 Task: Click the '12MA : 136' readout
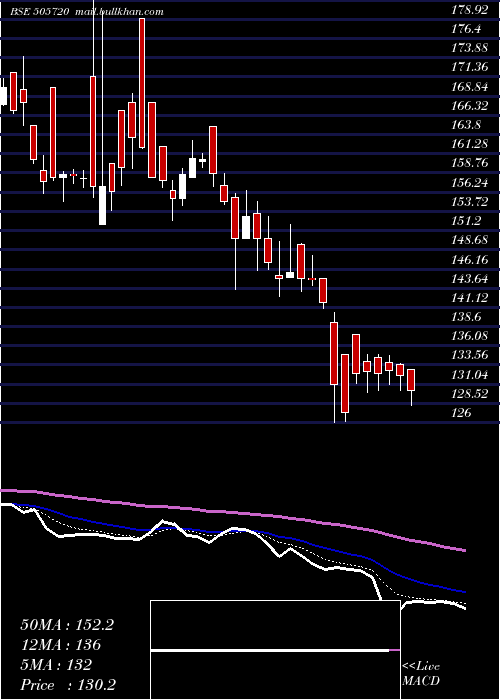tap(61, 645)
